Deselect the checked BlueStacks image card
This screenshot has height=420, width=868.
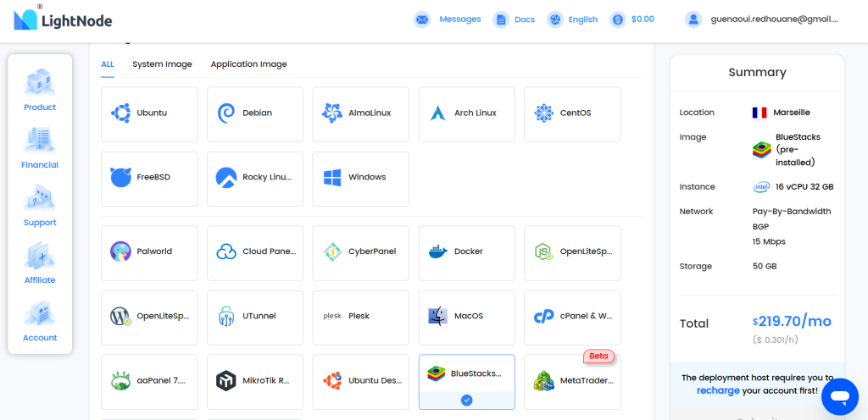pyautogui.click(x=466, y=381)
